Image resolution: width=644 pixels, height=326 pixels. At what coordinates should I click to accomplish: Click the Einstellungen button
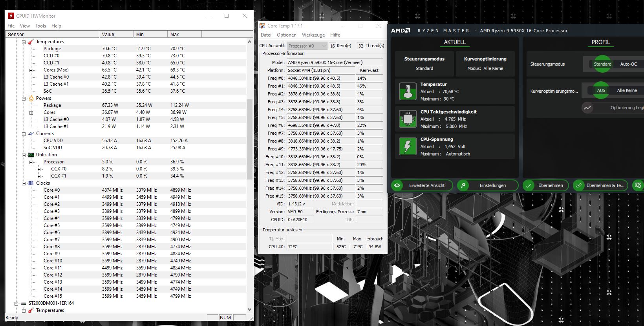pos(487,185)
